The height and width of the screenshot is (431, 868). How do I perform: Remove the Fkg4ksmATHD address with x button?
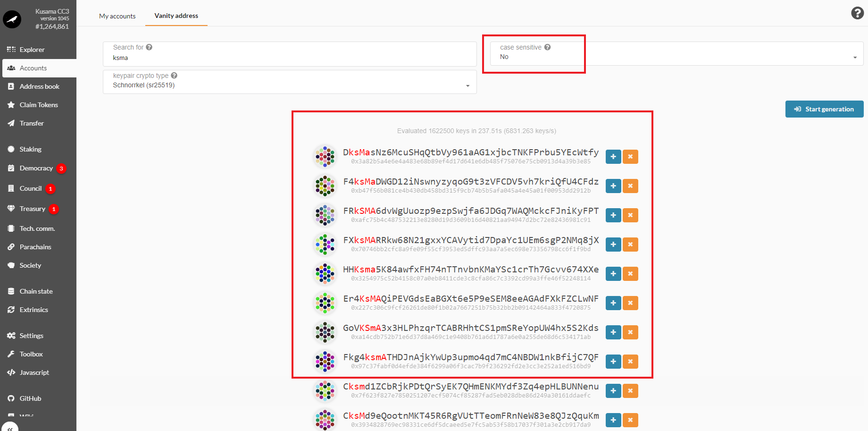pos(630,362)
